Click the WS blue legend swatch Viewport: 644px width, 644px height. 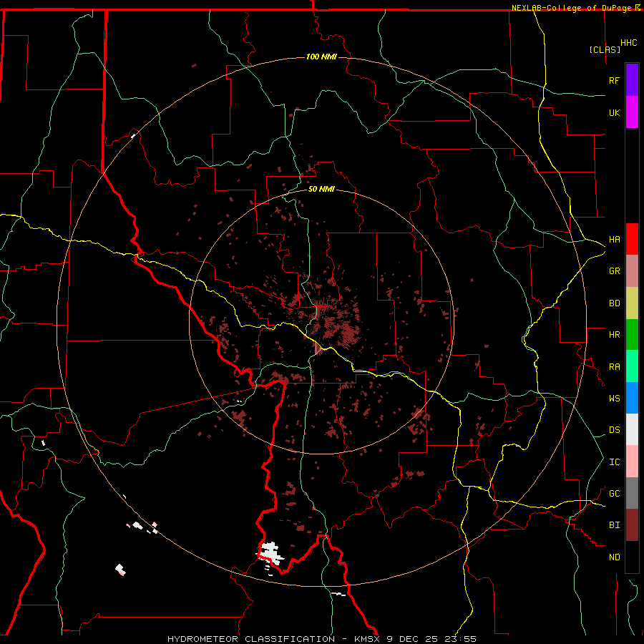coord(632,398)
